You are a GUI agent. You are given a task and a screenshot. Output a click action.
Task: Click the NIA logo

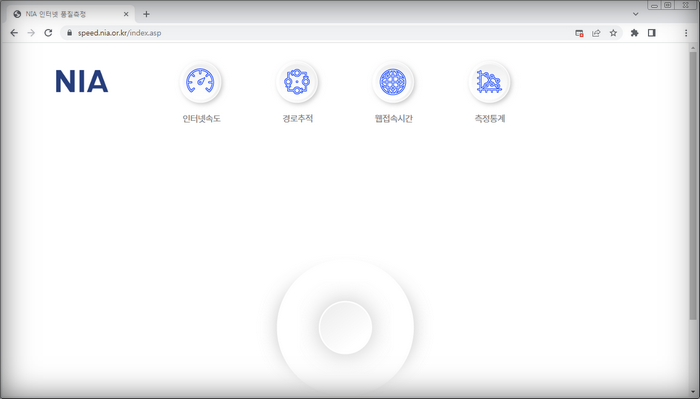(81, 81)
